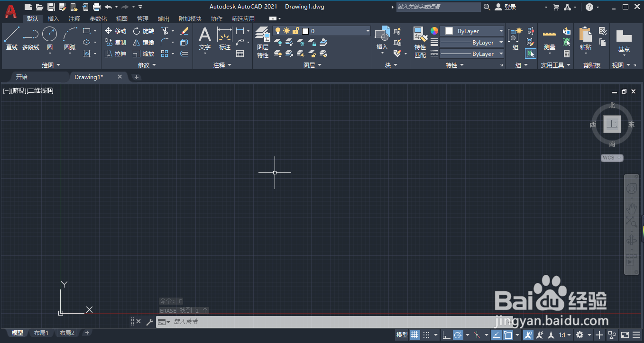Toggle annotation objects visibility in status bar

[528, 335]
